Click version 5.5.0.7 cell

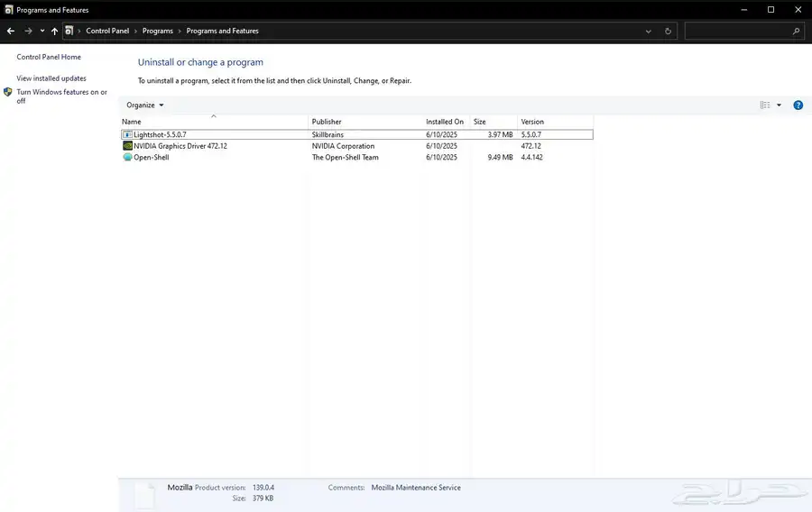[x=531, y=134]
